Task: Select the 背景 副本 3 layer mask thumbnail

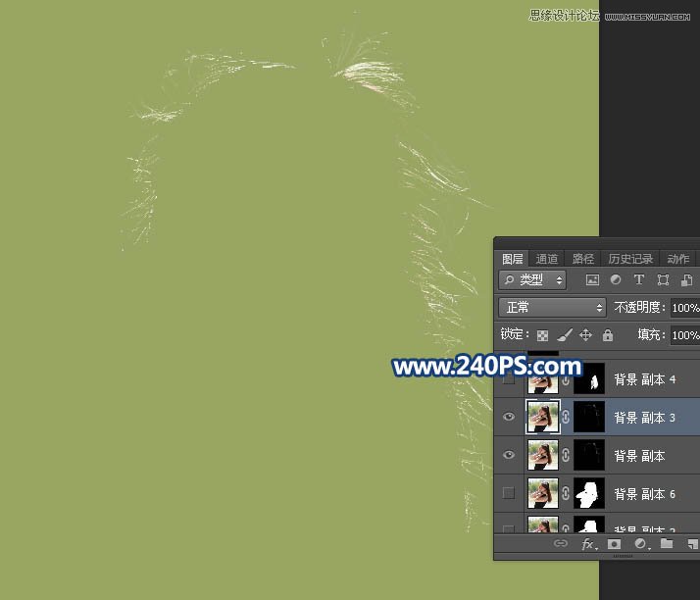Action: (589, 417)
